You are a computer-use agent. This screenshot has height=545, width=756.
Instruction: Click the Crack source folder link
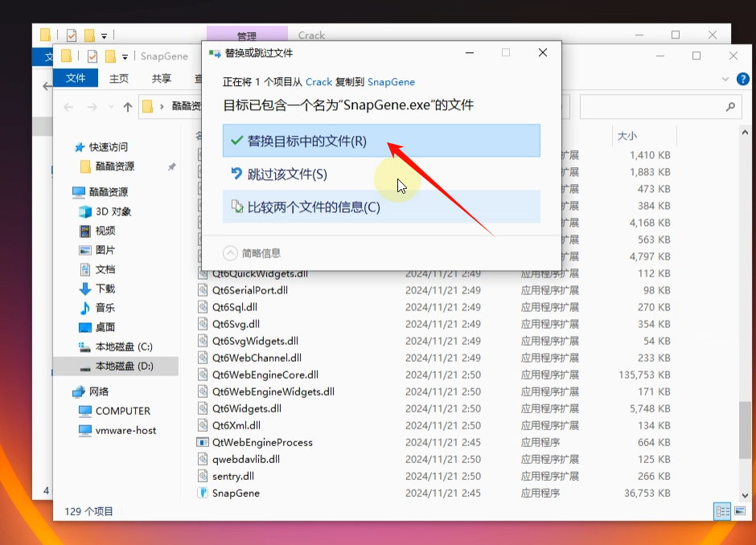(318, 82)
